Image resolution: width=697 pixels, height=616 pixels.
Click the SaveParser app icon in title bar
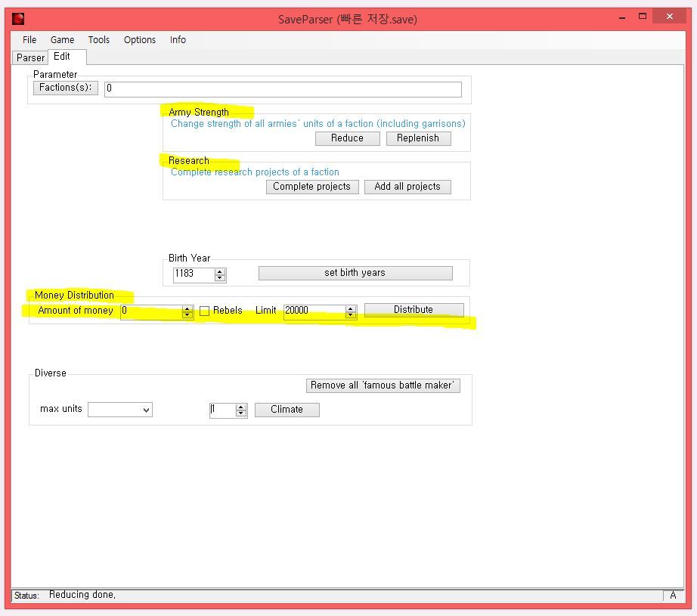pyautogui.click(x=18, y=19)
